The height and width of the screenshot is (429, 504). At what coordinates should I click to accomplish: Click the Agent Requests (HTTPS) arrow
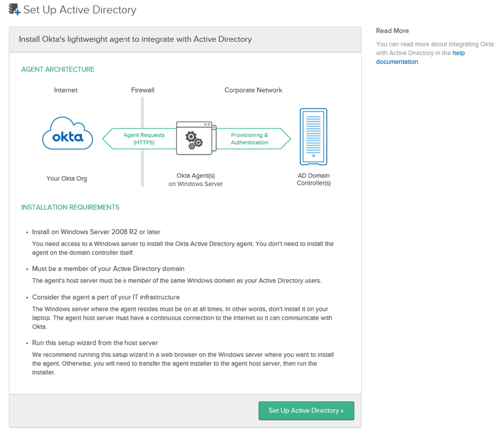[139, 139]
